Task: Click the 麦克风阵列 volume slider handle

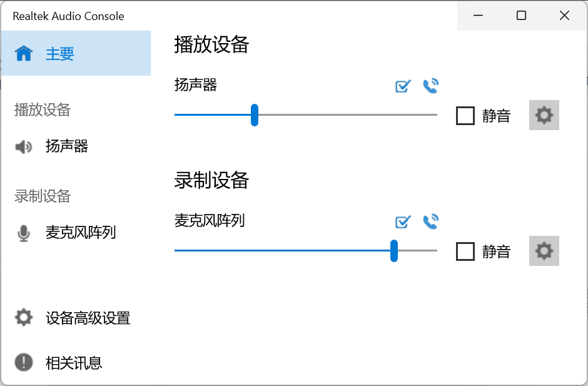Action: click(x=393, y=251)
